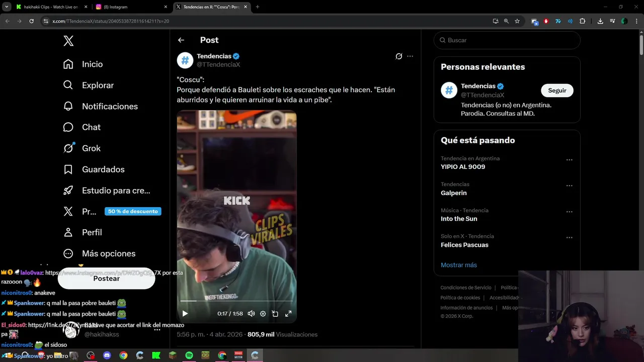Click the browser back arrow
The width and height of the screenshot is (644, 362).
tap(7, 21)
